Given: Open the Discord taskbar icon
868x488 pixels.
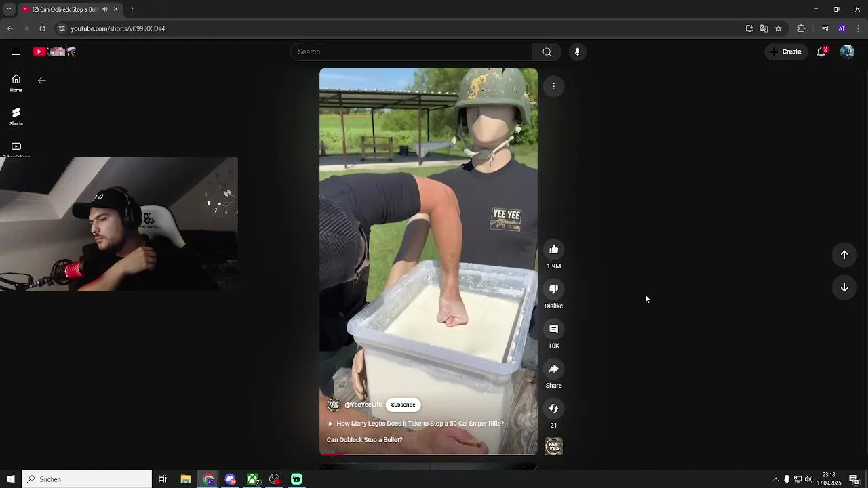Looking at the screenshot, I should point(231,479).
